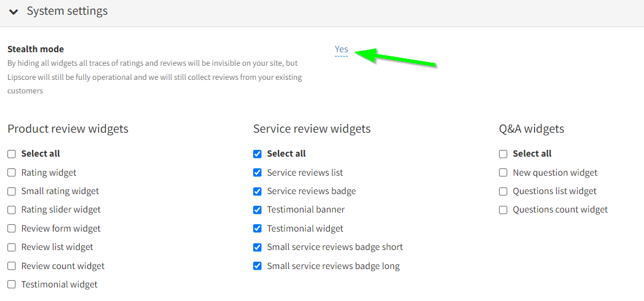Tick the Questions list widget checkbox
Screen dimensions: 644x301
coord(503,191)
